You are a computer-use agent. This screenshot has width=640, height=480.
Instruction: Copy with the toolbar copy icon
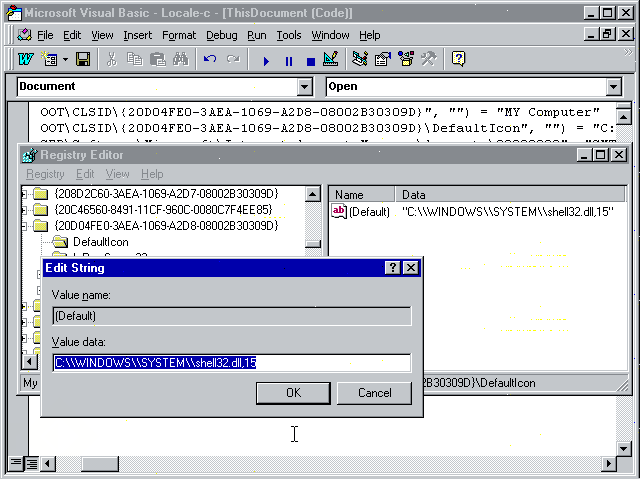[134, 59]
